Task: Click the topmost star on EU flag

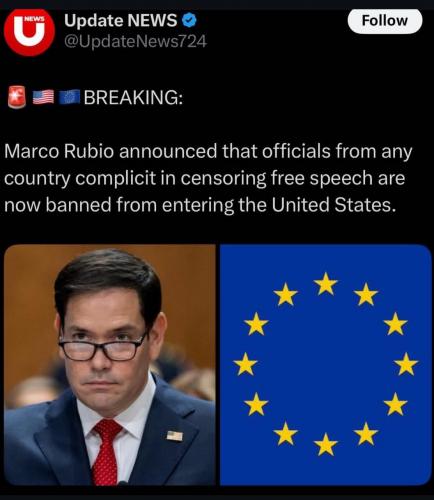Action: point(326,284)
